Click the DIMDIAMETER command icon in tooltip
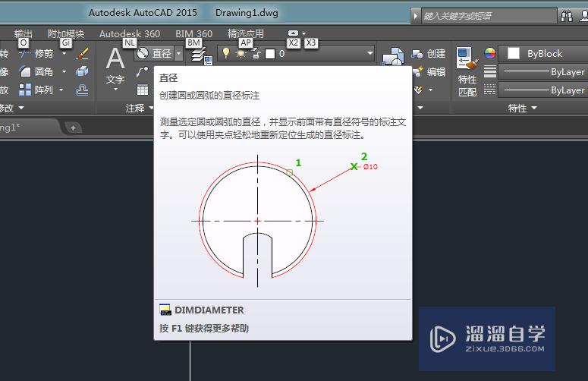Viewport: 588px width, 381px height. click(x=165, y=310)
